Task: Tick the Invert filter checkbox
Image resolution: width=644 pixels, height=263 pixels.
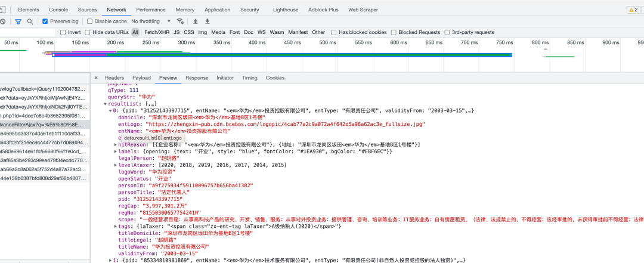Action: (63, 32)
